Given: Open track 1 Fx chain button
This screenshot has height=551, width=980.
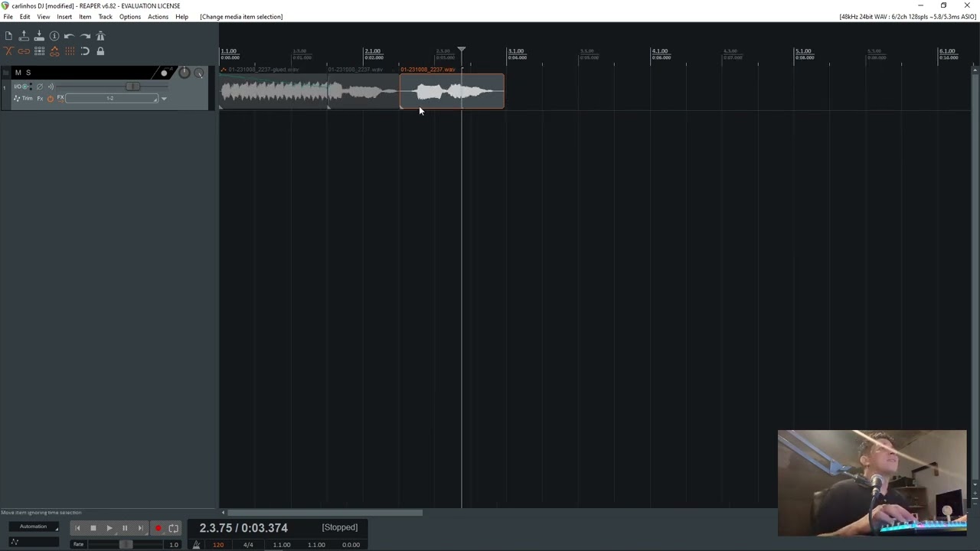Looking at the screenshot, I should click(40, 99).
